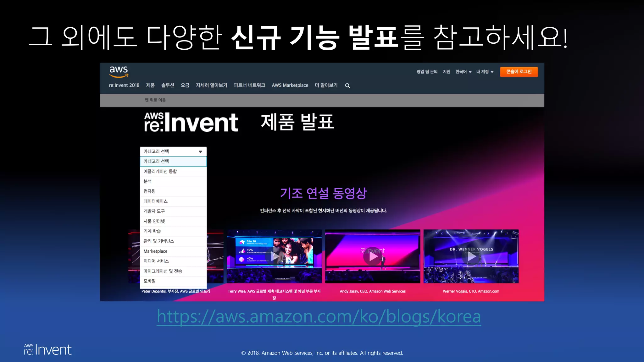Open 더 알아보기 nav item
Viewport: 644px width, 362px height.
326,85
